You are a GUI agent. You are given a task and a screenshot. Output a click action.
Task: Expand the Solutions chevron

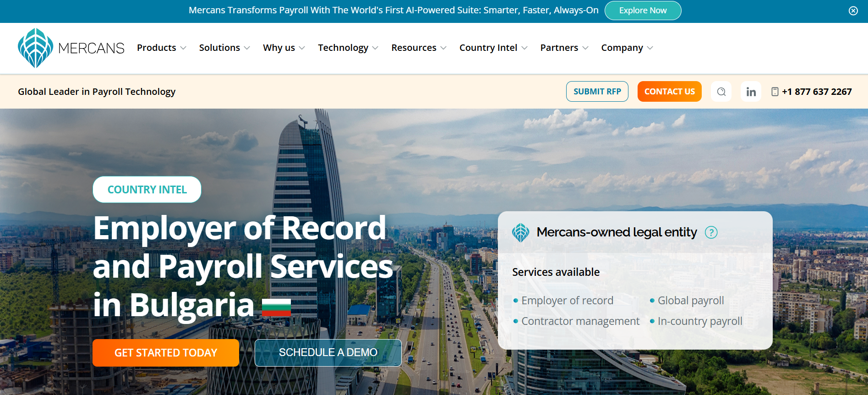247,48
